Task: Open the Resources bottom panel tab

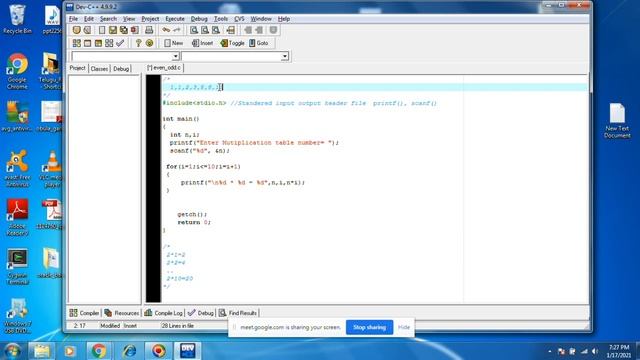Action: (122, 313)
